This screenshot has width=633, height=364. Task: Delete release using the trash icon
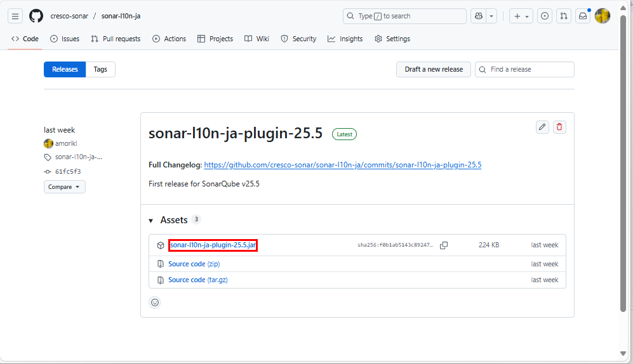(x=559, y=127)
